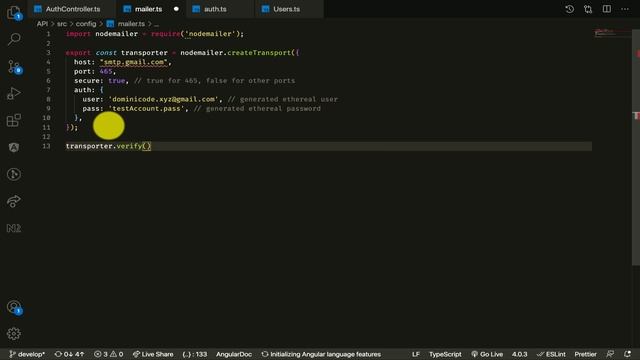Click line number 13 in gutter
The height and width of the screenshot is (360, 640).
pyautogui.click(x=47, y=146)
